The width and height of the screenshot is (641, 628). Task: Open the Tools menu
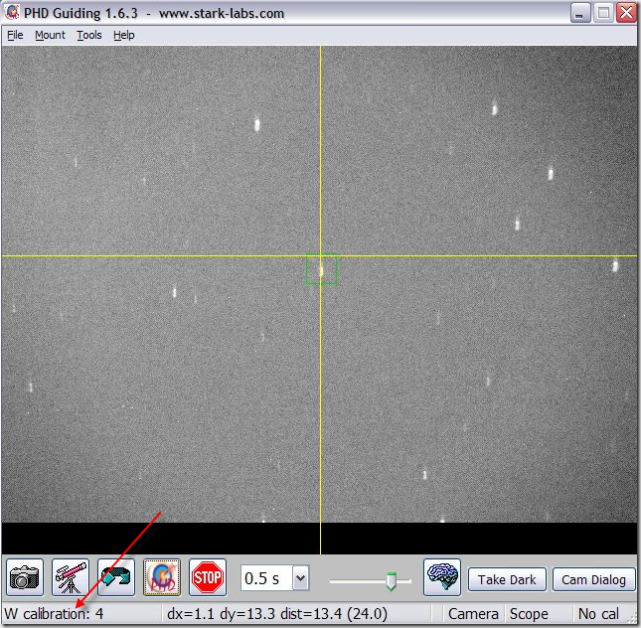pyautogui.click(x=89, y=35)
